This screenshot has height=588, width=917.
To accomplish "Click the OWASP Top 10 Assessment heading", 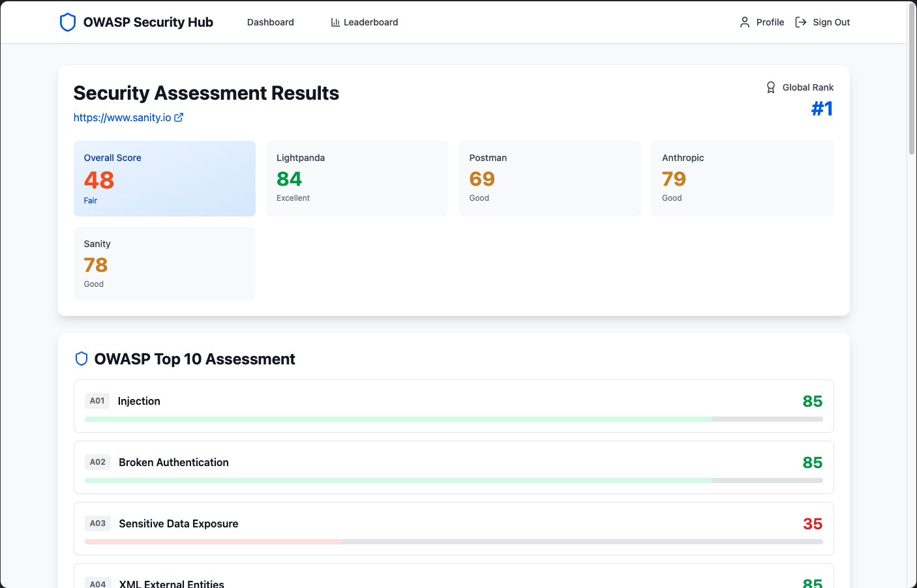I will pyautogui.click(x=194, y=359).
